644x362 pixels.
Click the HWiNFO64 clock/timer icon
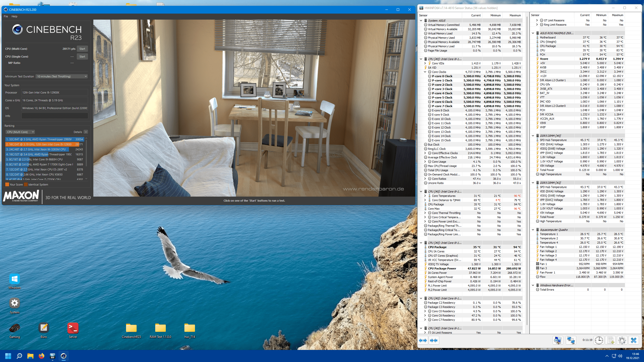pos(599,340)
